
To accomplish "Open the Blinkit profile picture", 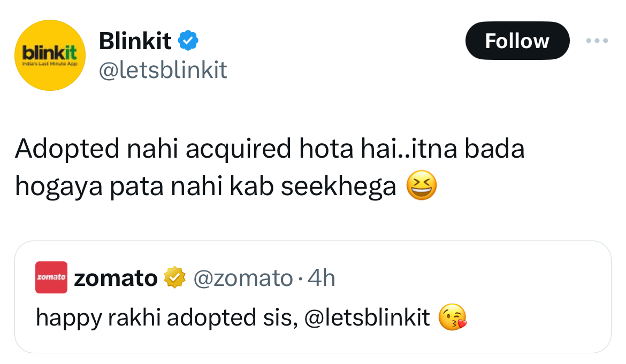I will click(x=50, y=56).
